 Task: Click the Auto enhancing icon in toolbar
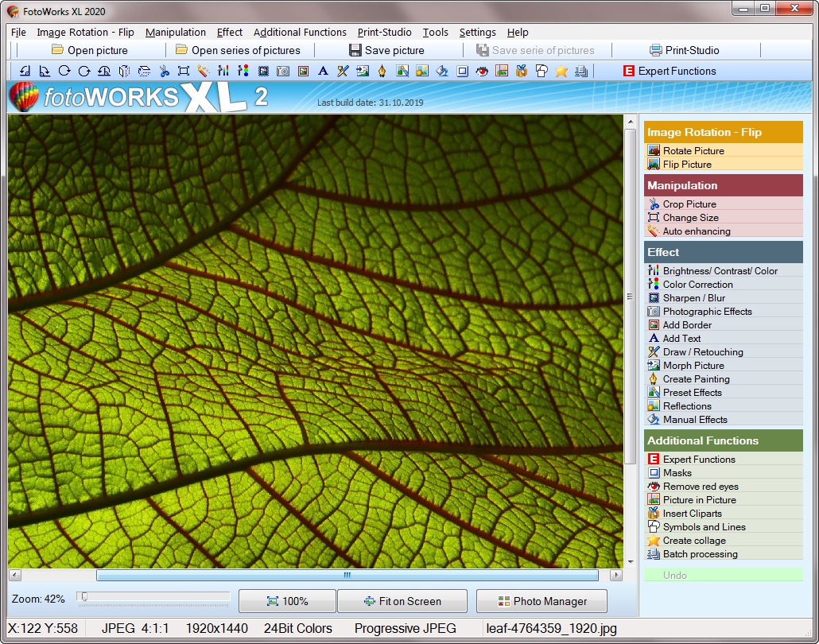pyautogui.click(x=204, y=71)
